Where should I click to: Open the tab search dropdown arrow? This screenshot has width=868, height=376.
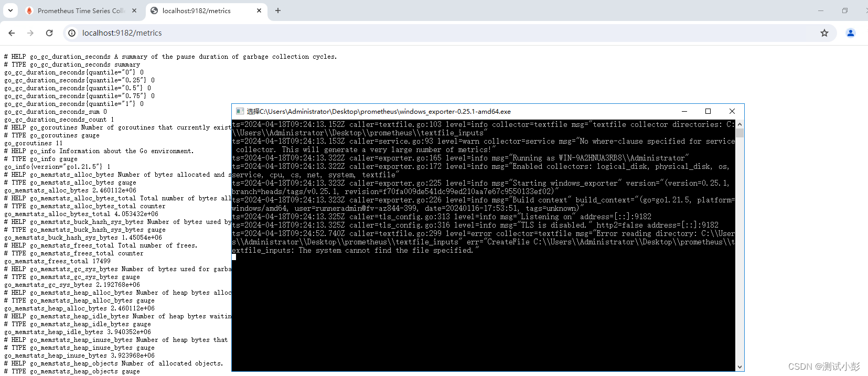tap(10, 10)
